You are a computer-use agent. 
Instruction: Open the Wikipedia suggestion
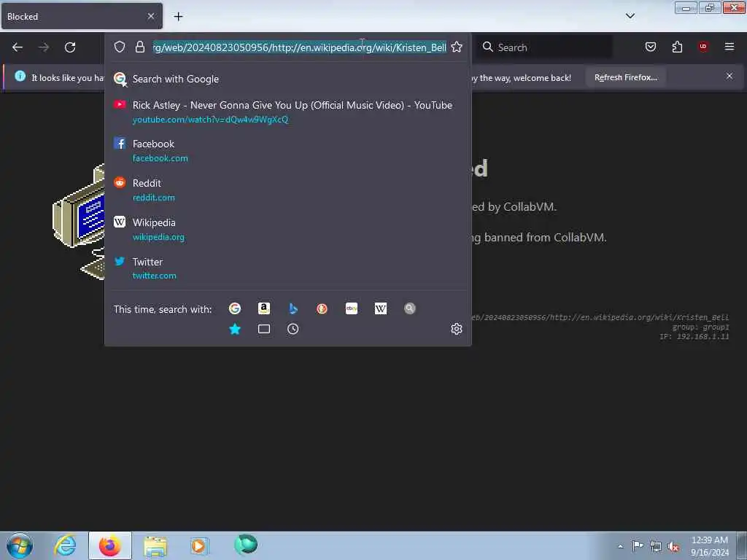click(287, 230)
